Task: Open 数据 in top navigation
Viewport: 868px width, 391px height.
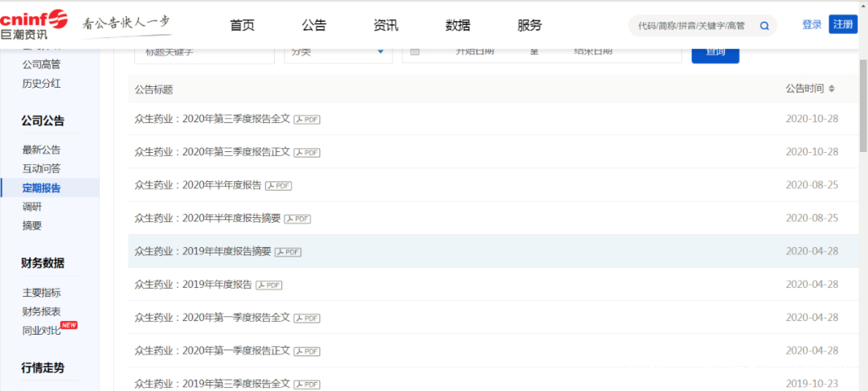Action: [x=458, y=25]
